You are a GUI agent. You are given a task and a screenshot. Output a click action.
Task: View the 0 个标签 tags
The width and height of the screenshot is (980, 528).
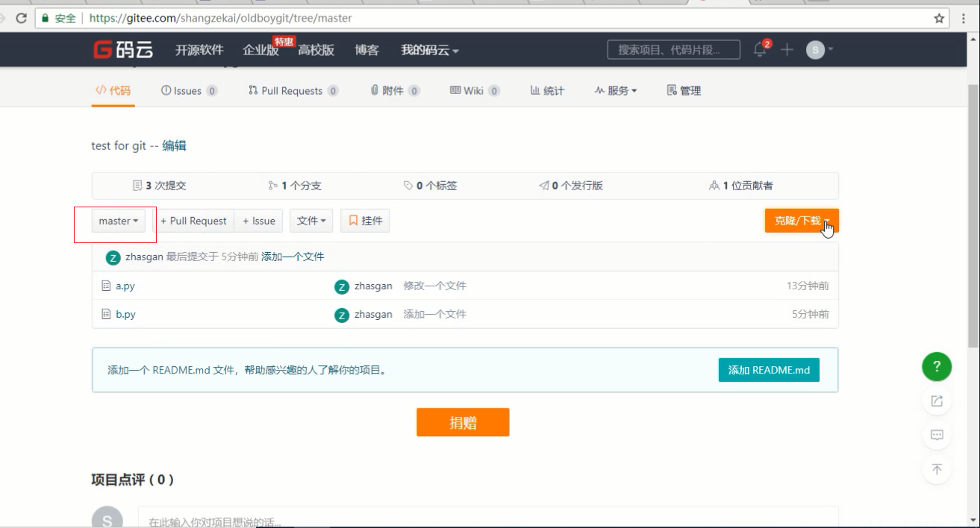(x=430, y=186)
